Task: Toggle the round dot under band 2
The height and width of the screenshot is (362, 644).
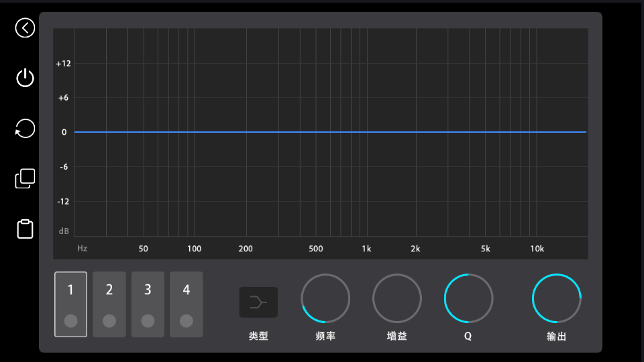Action: pos(109,321)
